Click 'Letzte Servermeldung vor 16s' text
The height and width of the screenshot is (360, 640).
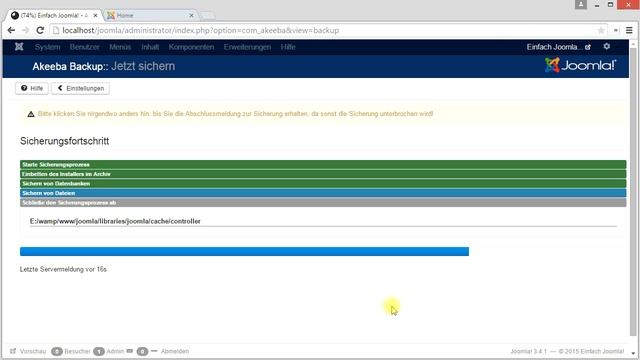pyautogui.click(x=63, y=269)
